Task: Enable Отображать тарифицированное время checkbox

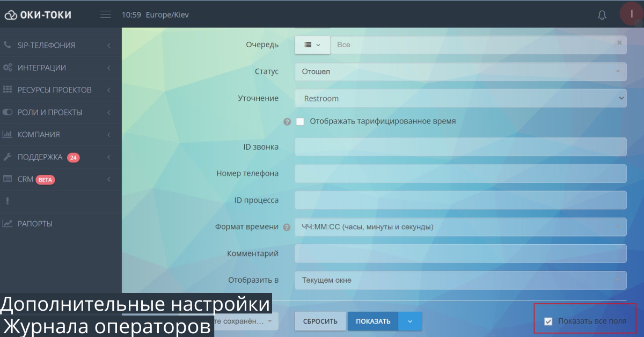Action: coord(300,122)
